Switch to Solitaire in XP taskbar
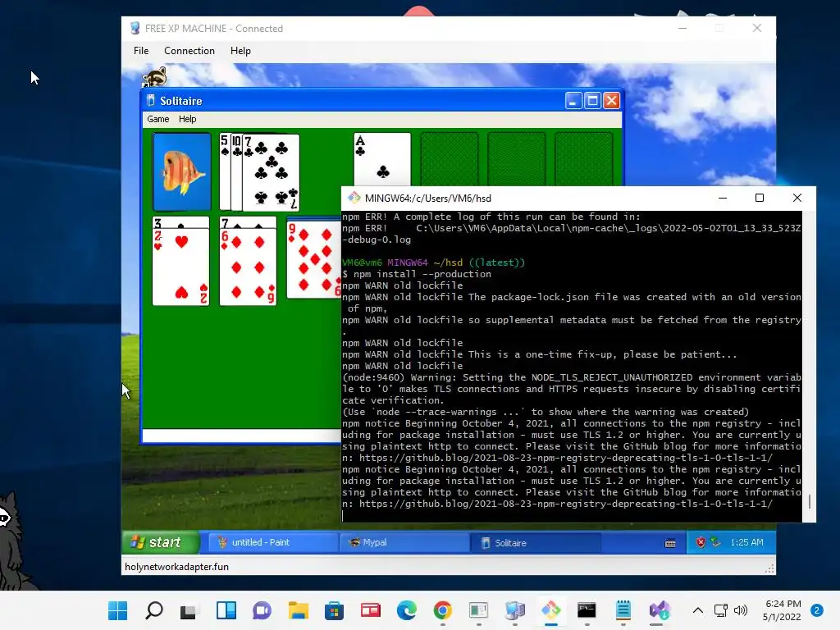 coord(536,542)
